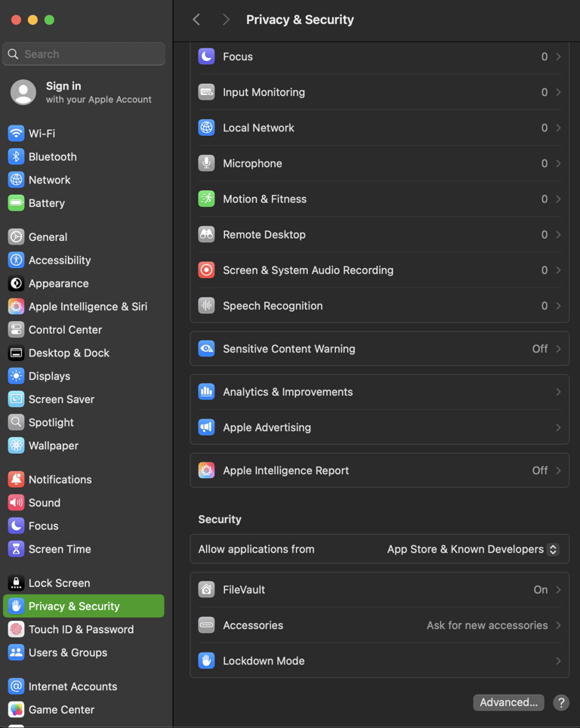Screen dimensions: 580x728
Task: Click the Users & Groups icon
Action: point(17,652)
